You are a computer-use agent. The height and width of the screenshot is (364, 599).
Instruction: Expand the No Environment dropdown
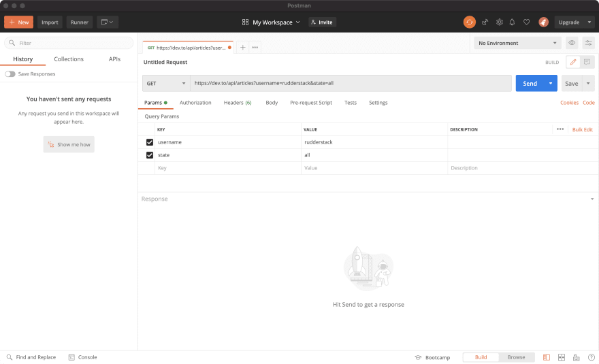tap(517, 43)
